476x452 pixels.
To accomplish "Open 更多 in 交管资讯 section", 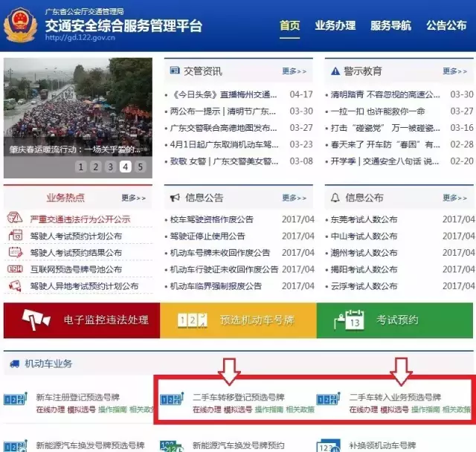I will point(295,71).
